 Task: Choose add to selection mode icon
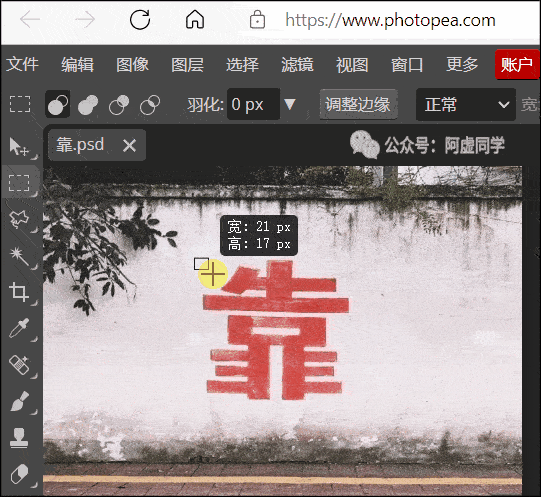[88, 104]
